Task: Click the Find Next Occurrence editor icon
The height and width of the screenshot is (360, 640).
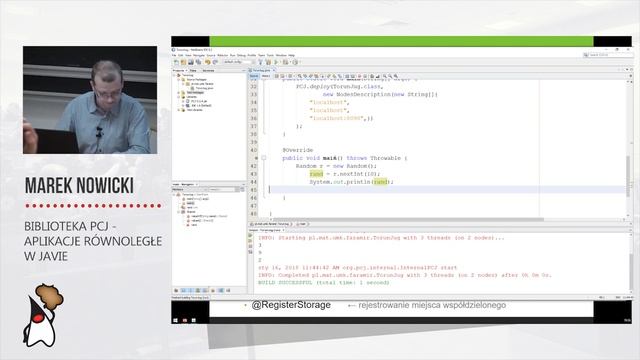Action: [310, 76]
